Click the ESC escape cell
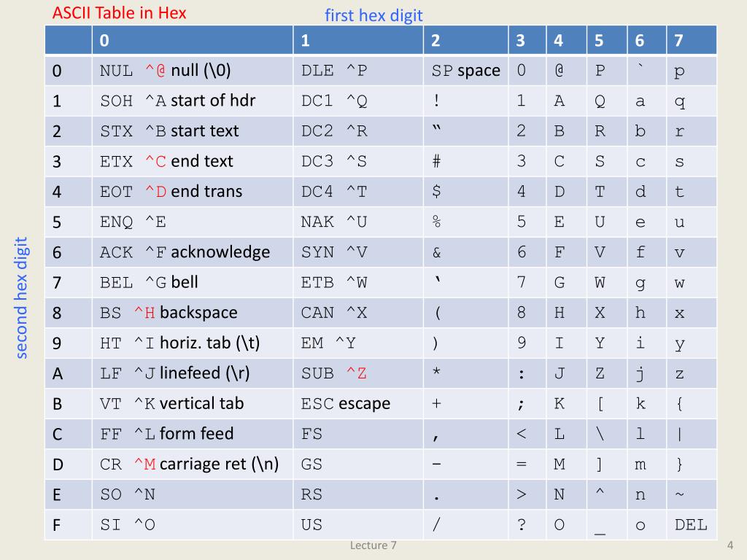 tap(357, 404)
